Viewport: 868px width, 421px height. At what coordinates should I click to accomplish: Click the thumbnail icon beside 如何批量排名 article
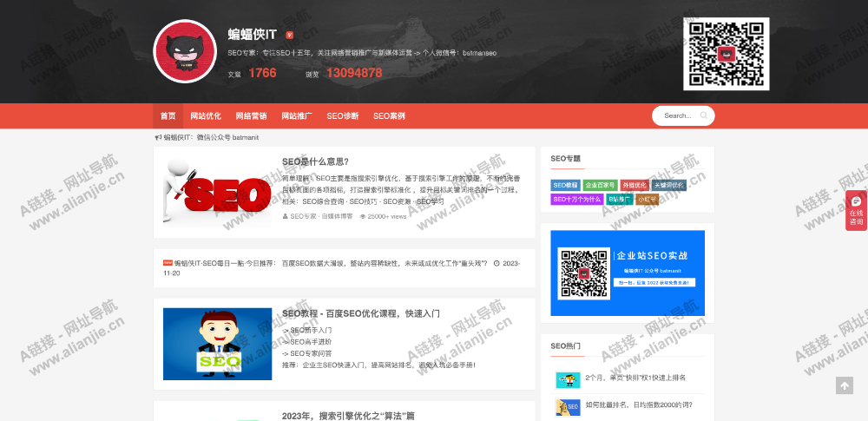pos(568,406)
